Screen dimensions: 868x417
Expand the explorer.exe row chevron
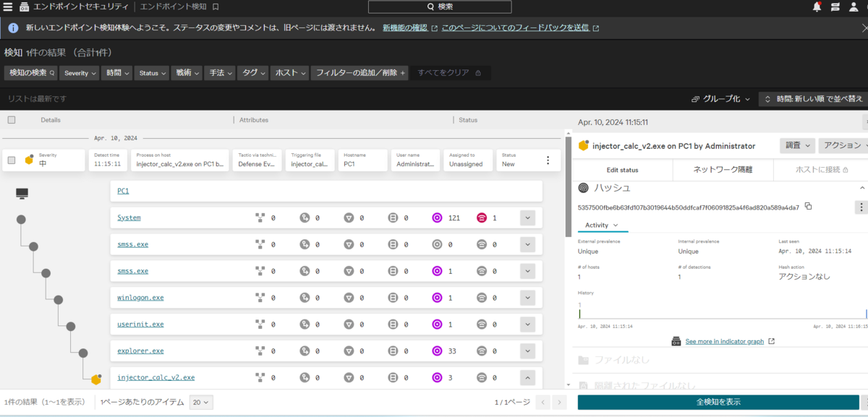point(527,351)
